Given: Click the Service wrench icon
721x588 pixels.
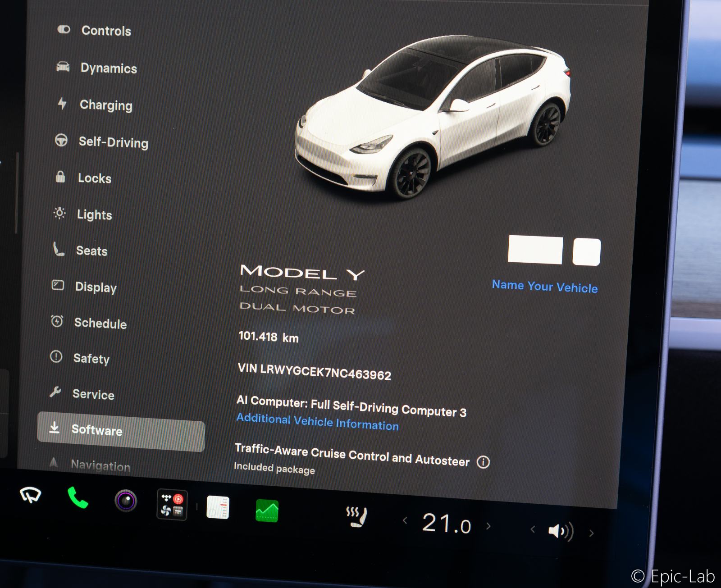Looking at the screenshot, I should tap(55, 392).
